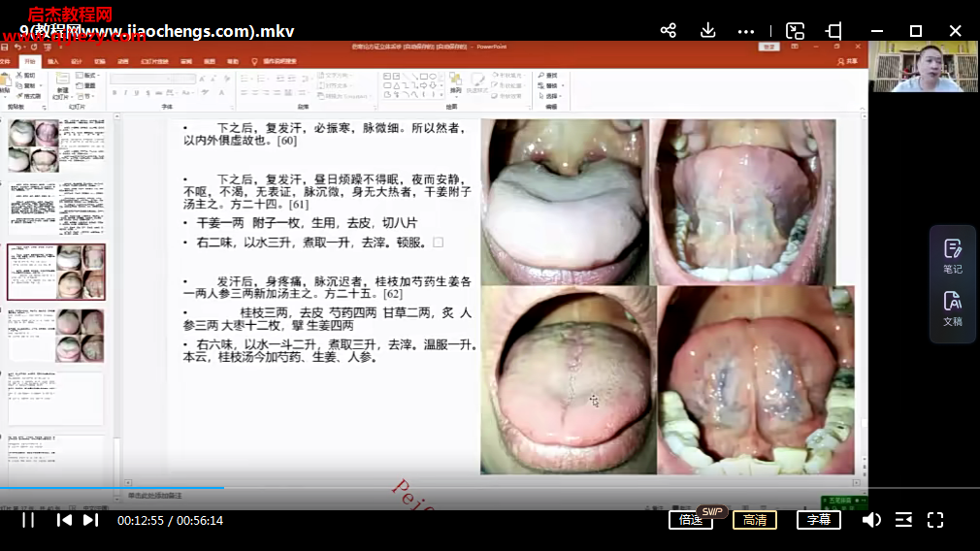Open the 版式 layout dropdown
Screen dimensions: 980x551
[x=87, y=75]
